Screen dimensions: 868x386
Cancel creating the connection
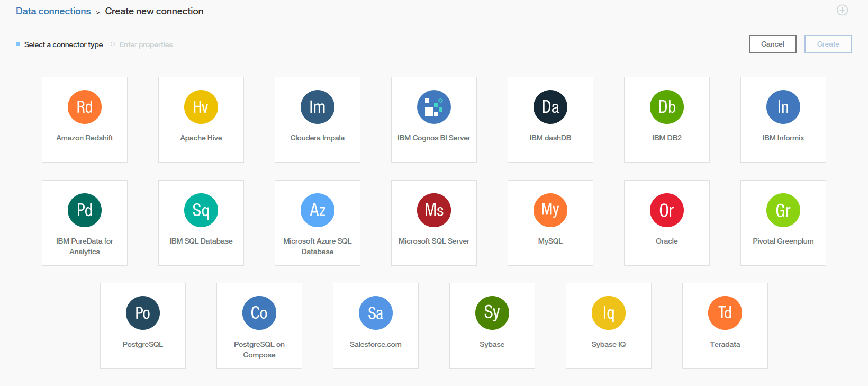coord(773,44)
